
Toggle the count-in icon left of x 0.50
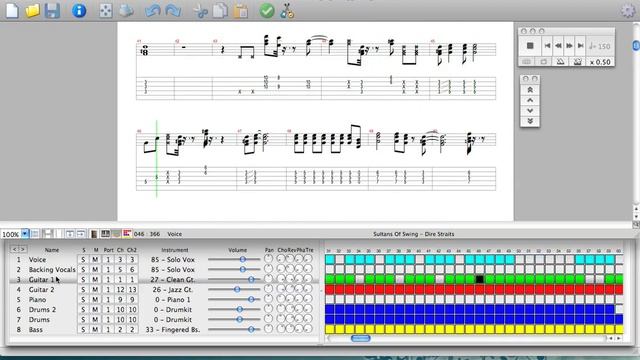point(578,62)
